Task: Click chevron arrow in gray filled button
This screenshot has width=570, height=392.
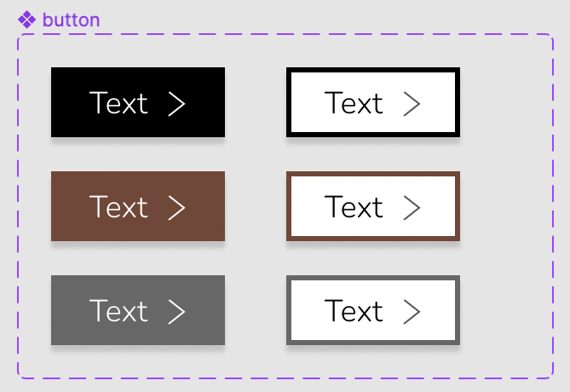Action: (x=176, y=311)
